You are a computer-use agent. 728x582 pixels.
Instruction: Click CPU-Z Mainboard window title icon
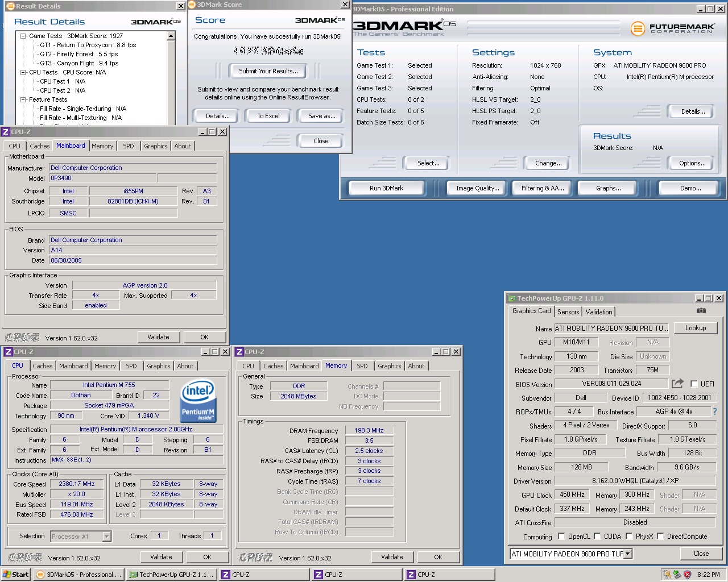coord(6,132)
